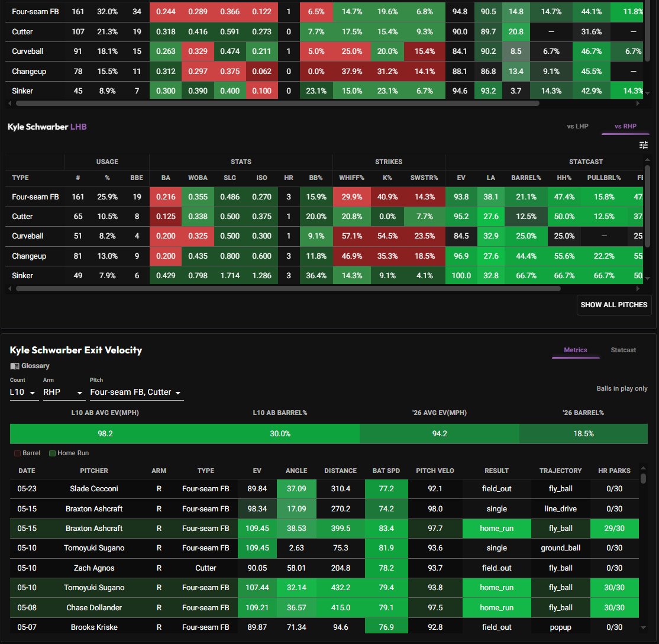
Task: Sort the exit velocity list by PITCH VELO
Action: coord(435,471)
